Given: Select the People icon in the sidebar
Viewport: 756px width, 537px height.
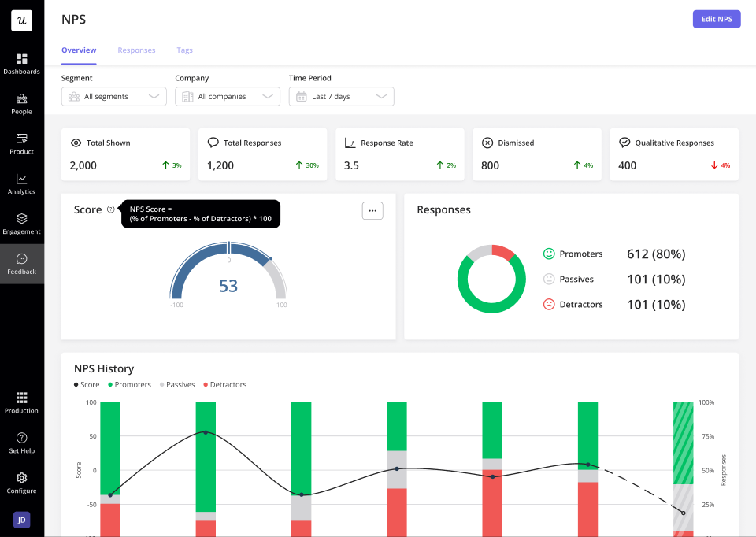Looking at the screenshot, I should (x=21, y=103).
